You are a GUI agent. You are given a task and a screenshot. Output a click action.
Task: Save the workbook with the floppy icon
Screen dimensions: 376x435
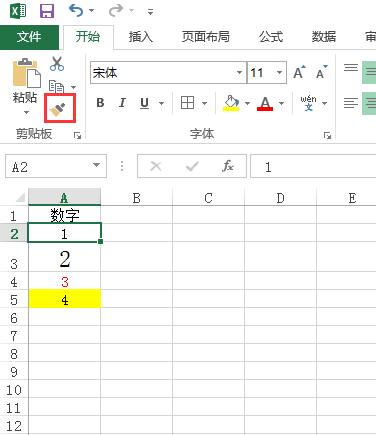pos(47,11)
